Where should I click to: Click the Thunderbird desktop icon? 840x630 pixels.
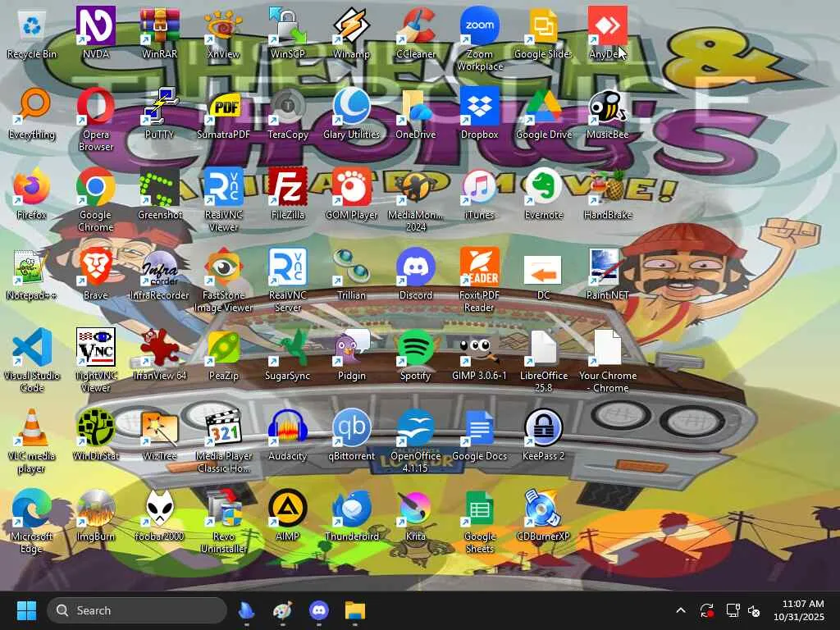(x=351, y=508)
